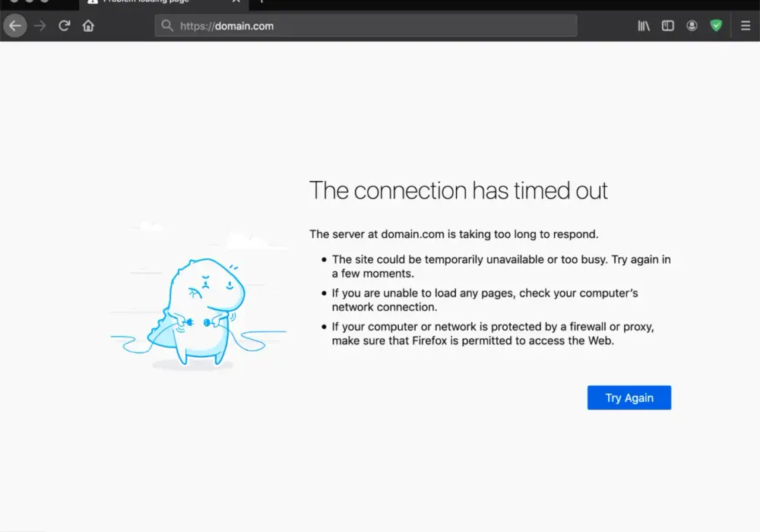This screenshot has width=760, height=532.
Task: Click bullet about site temporarily unavailable
Action: (501, 267)
